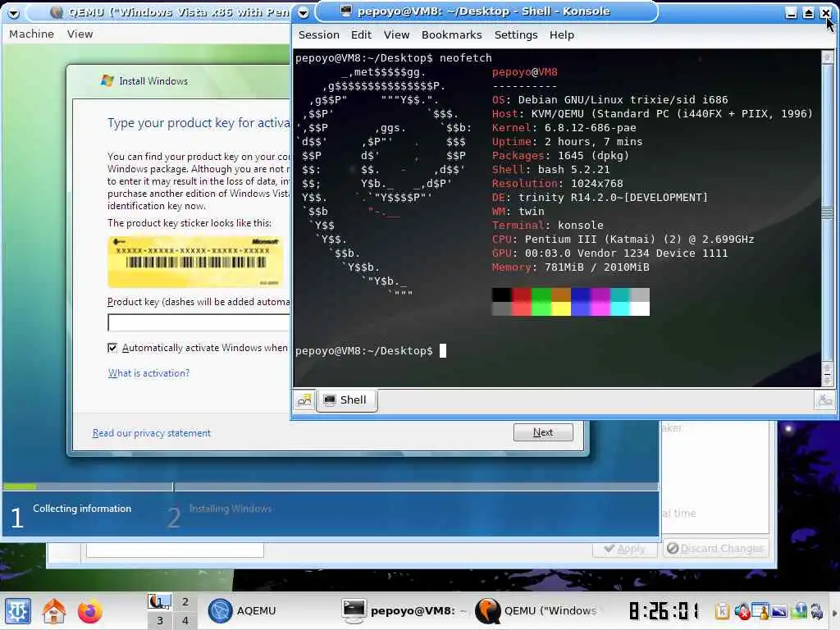The image size is (840, 630).
Task: Open Konsole View menu
Action: tap(396, 34)
